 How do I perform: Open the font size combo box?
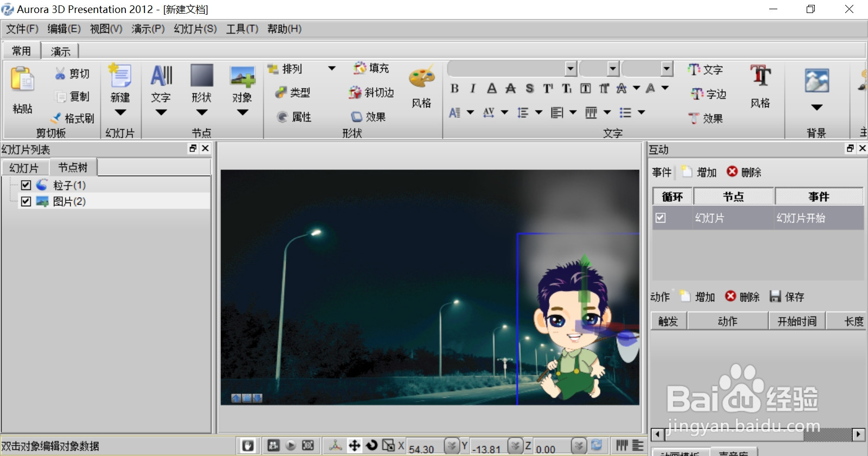pos(613,68)
